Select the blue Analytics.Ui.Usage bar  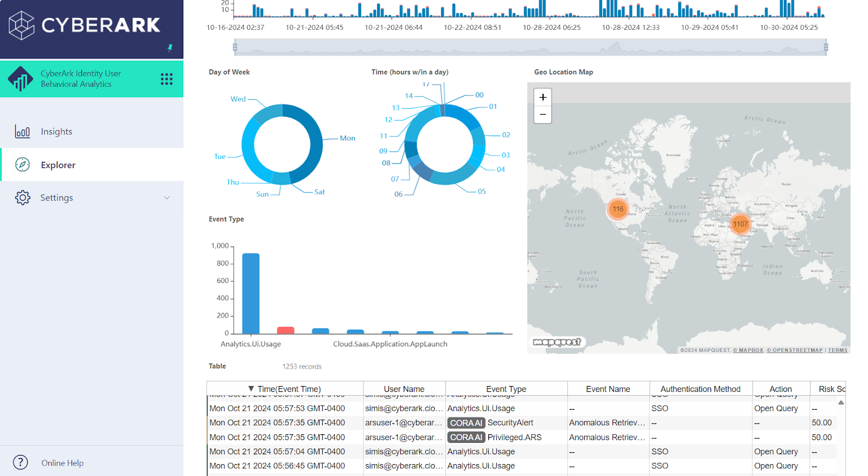[251, 293]
